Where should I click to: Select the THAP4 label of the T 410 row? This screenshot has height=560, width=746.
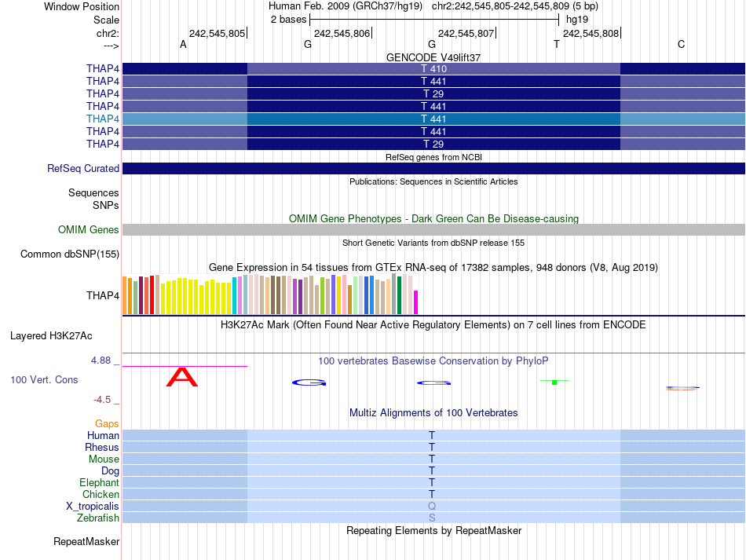[103, 68]
